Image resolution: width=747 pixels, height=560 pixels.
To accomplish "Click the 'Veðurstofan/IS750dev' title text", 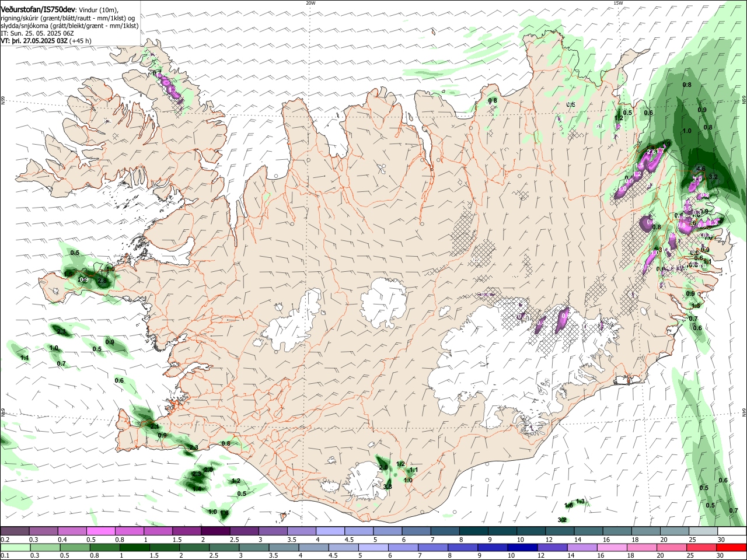I will (38, 9).
